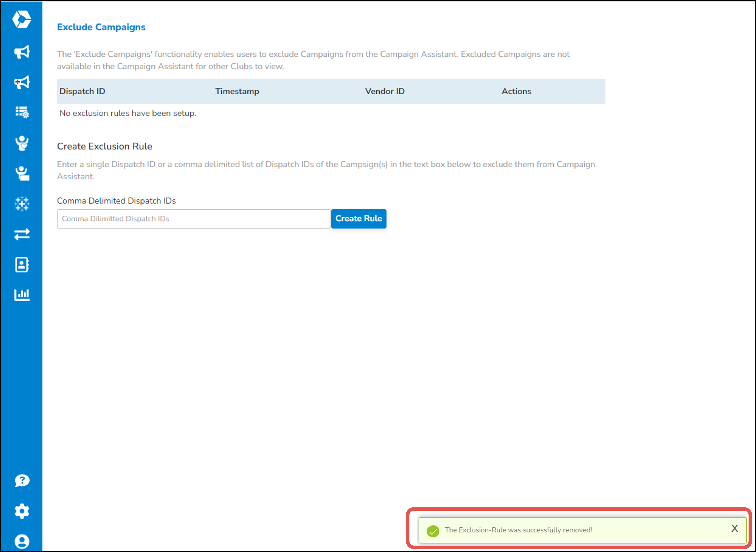Click the megaphone with plus icon
Screen dimensions: 756x552
[x=22, y=82]
